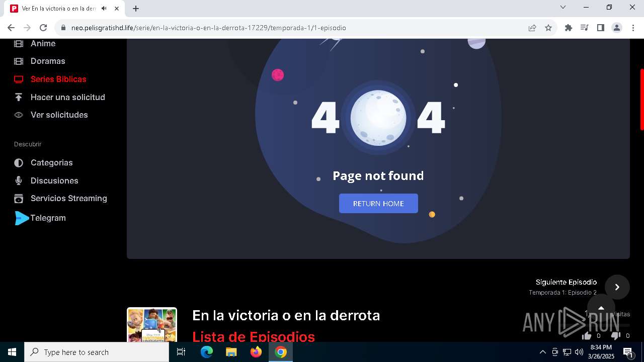644x362 pixels.
Task: Click the scroll-to-top arrow button
Action: click(x=601, y=308)
